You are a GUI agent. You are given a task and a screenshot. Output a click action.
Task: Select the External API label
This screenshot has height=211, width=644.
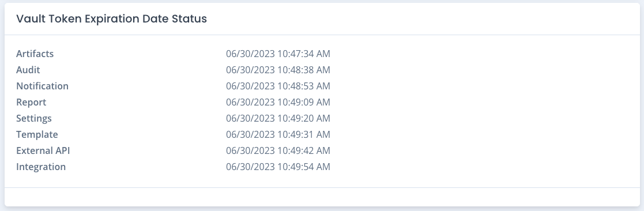[x=43, y=150]
